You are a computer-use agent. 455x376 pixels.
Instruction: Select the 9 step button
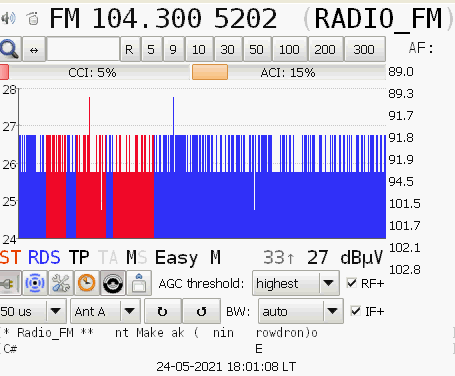173,49
